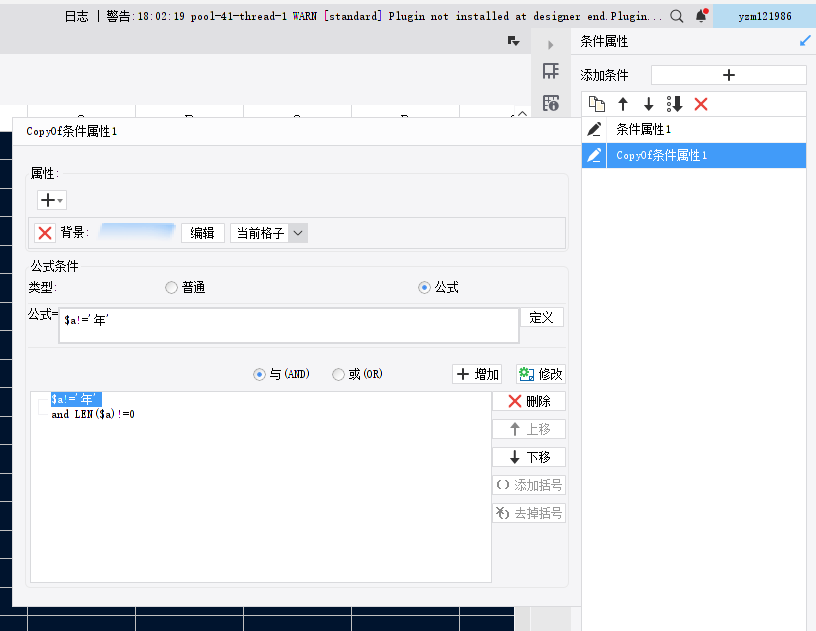
Task: Open the search magnifier in top bar
Action: [x=677, y=16]
